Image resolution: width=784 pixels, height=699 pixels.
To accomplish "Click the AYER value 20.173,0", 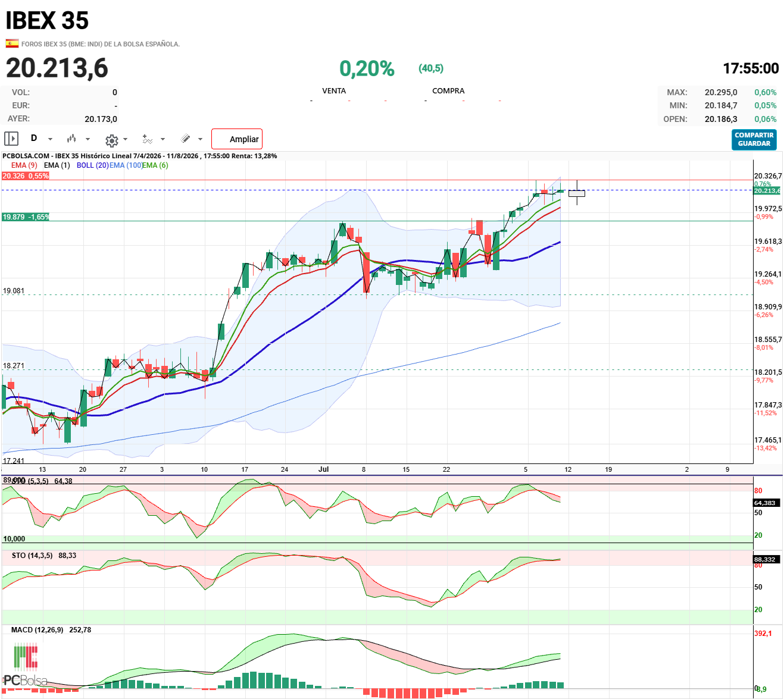I will point(101,119).
